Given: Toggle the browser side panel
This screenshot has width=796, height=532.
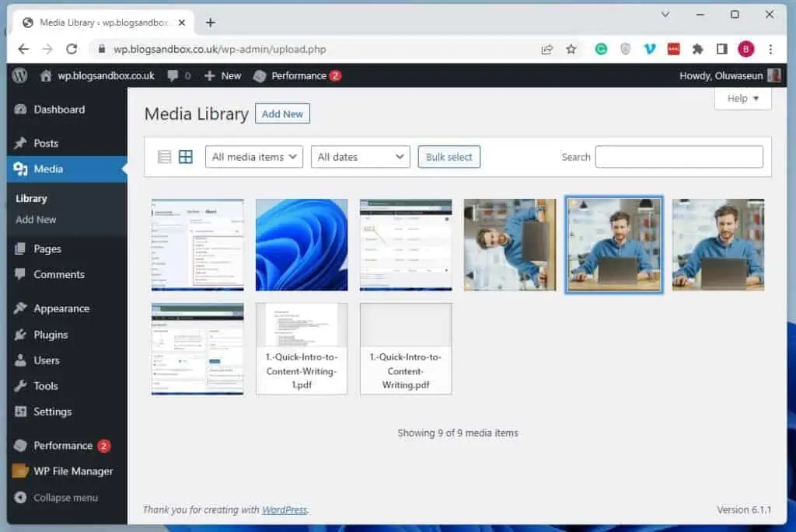Looking at the screenshot, I should click(x=721, y=49).
